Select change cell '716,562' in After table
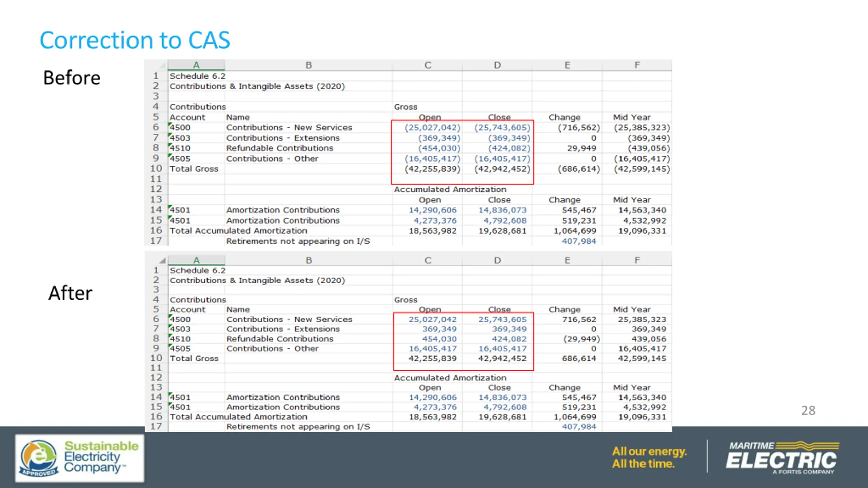 pos(579,320)
